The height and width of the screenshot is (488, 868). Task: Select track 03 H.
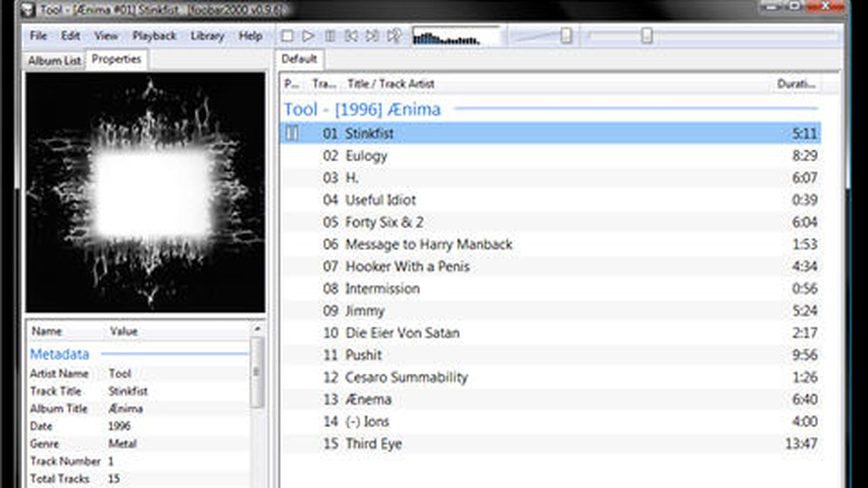[551, 178]
